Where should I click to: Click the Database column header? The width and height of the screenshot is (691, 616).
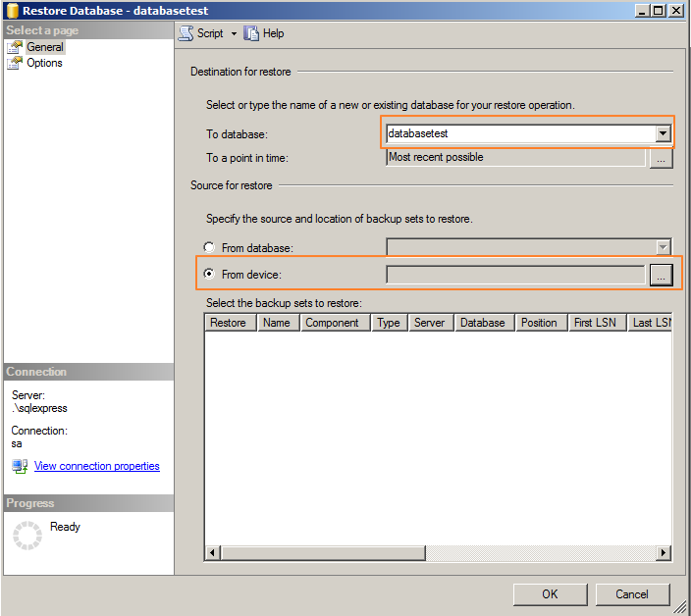484,323
